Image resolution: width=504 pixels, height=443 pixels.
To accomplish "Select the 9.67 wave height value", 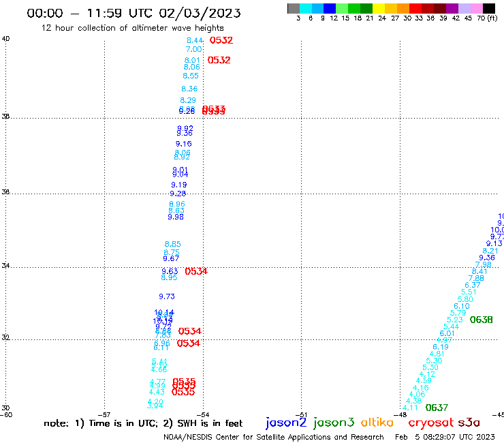I will coord(171,258).
